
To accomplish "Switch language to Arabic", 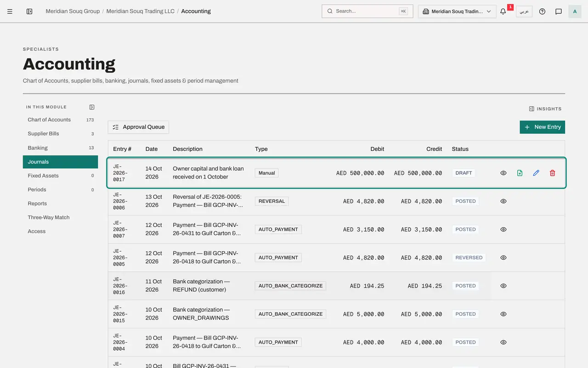I will (524, 11).
